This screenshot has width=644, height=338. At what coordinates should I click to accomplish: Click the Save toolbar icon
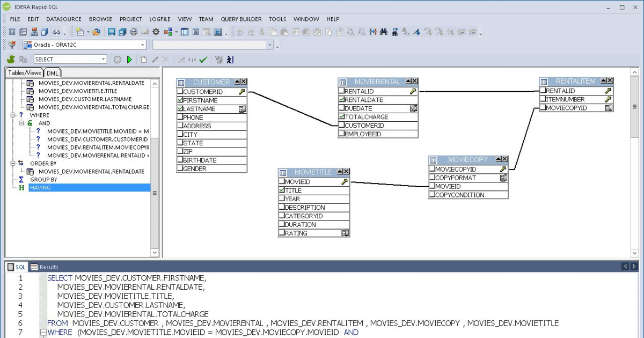[112, 32]
